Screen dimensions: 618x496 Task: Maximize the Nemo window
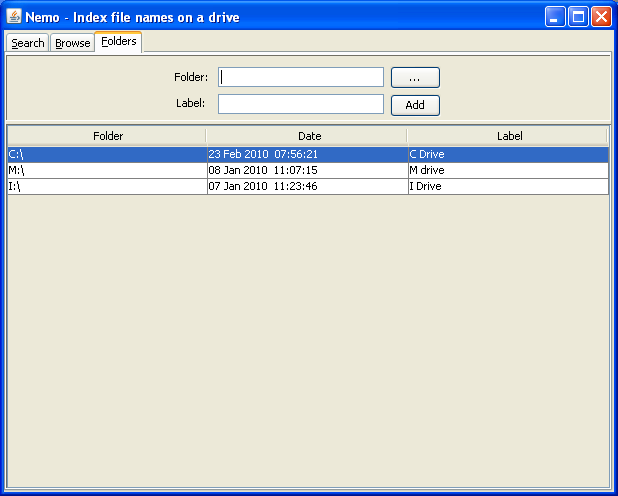[578, 17]
